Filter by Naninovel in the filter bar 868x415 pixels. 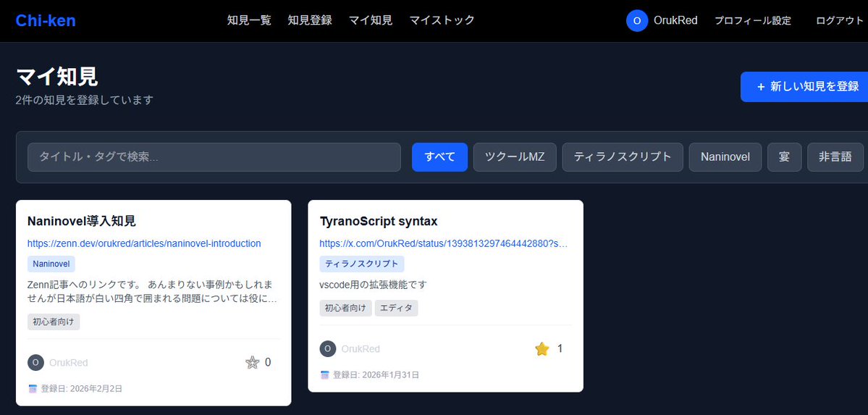pyautogui.click(x=725, y=157)
